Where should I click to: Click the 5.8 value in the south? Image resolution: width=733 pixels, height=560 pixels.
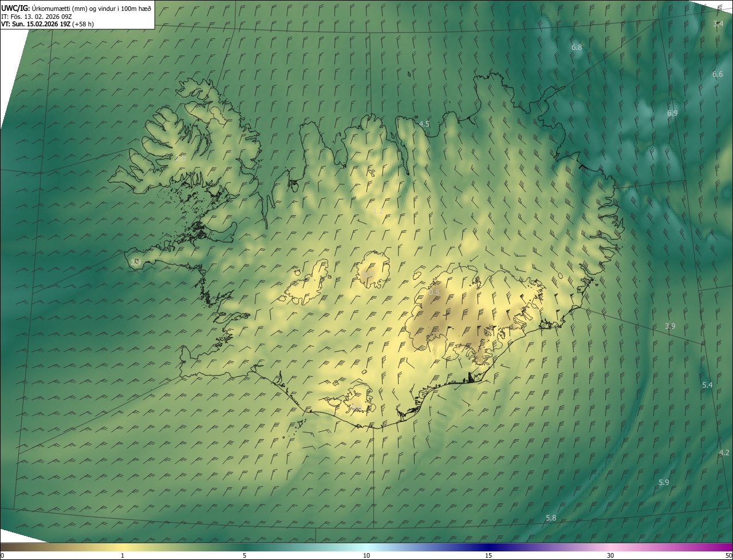(551, 518)
